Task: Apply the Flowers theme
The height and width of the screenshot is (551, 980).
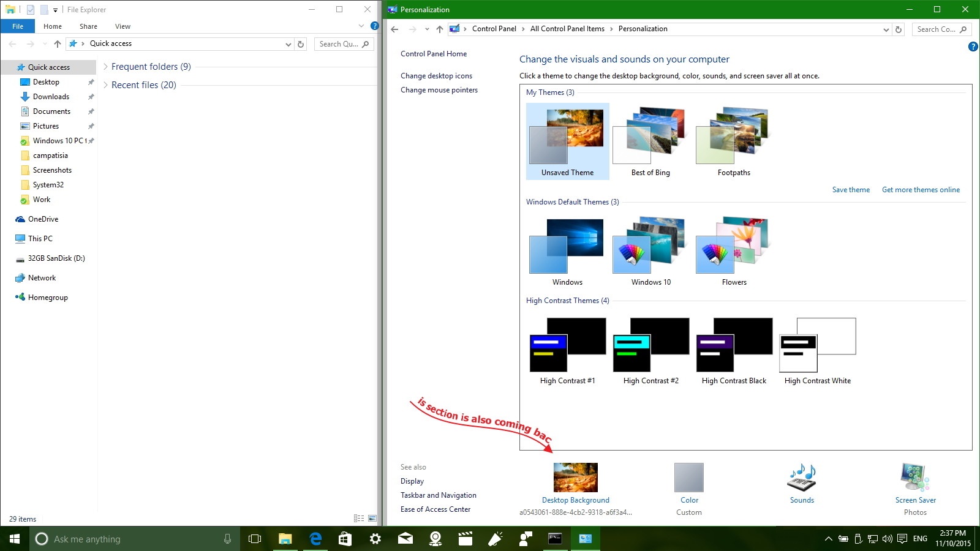Action: (x=734, y=251)
